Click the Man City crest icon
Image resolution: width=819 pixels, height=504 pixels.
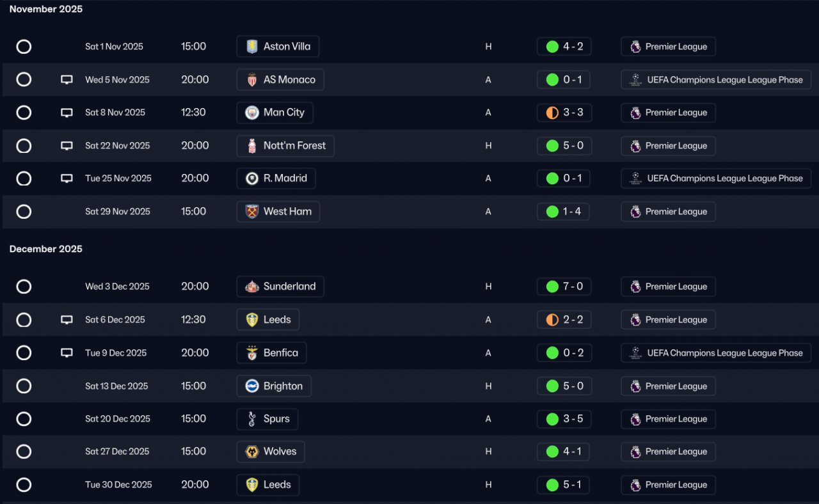pyautogui.click(x=252, y=113)
